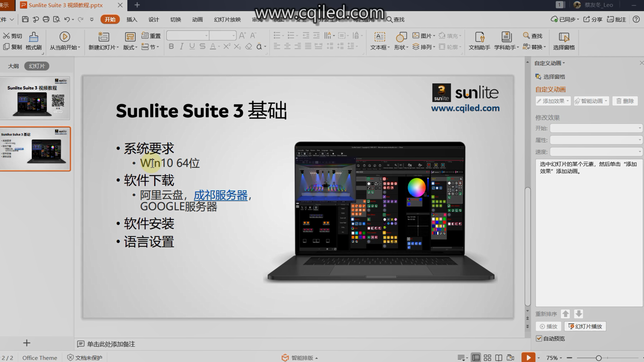The image size is (644, 362).
Task: Open the 插入 Insert tab
Action: [132, 19]
